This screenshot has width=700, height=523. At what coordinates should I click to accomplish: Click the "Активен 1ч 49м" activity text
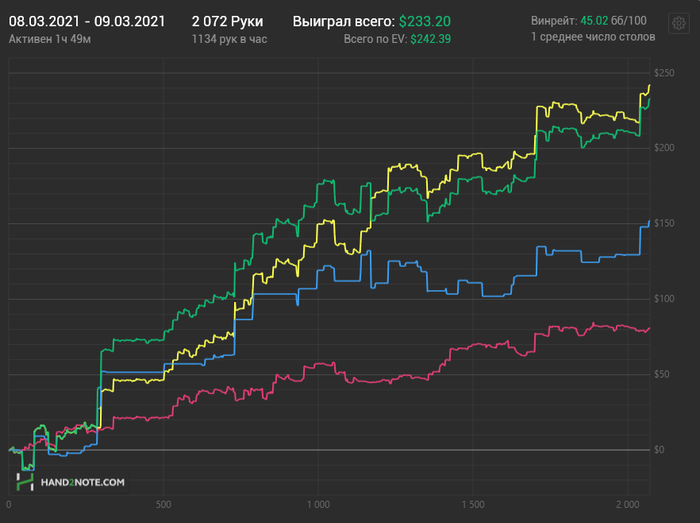pos(50,39)
